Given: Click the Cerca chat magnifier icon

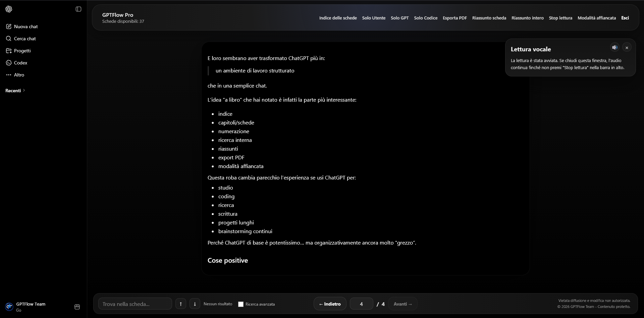Looking at the screenshot, I should click(x=9, y=39).
